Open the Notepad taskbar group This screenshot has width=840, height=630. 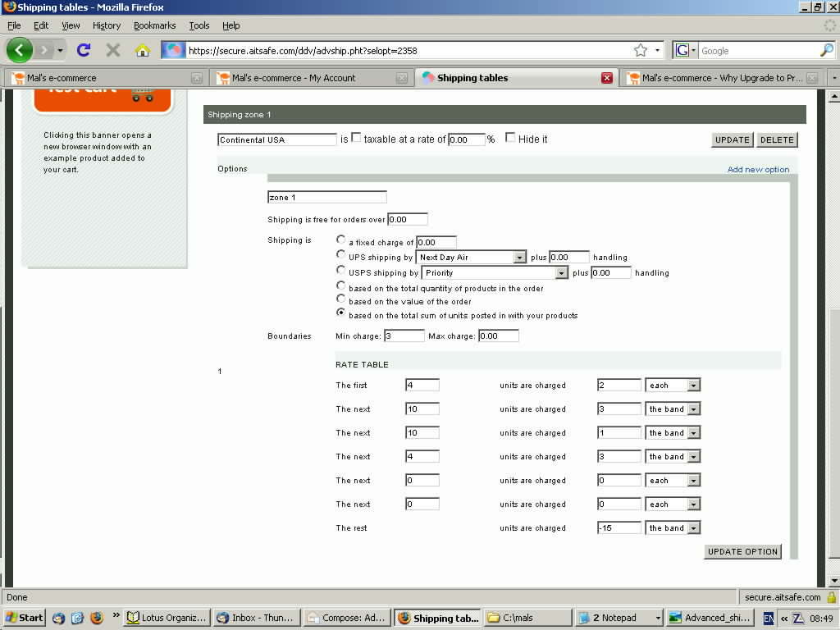[619, 618]
